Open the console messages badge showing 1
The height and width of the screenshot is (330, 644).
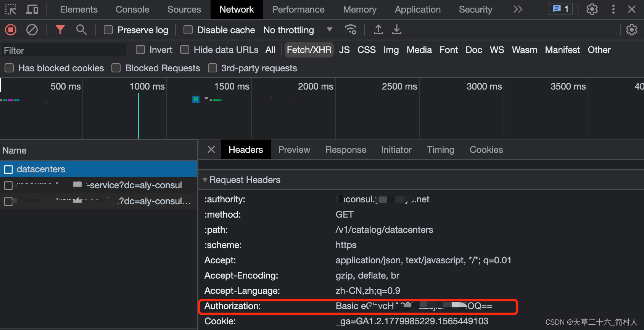(561, 9)
